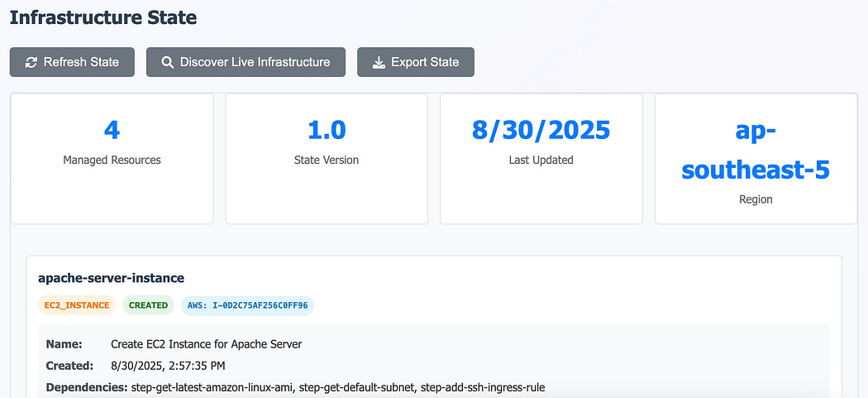Click the green CREATED status badge
Image resolution: width=868 pixels, height=398 pixels.
coord(148,305)
